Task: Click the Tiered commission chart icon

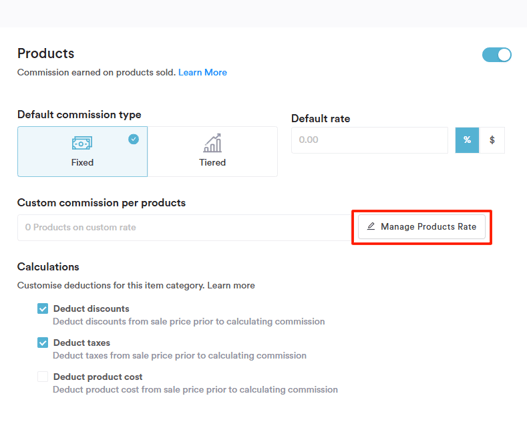Action: click(212, 143)
